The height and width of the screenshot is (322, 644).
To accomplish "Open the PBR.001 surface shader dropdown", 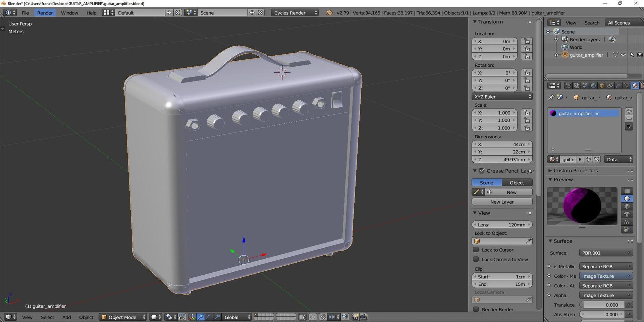I will [x=606, y=253].
